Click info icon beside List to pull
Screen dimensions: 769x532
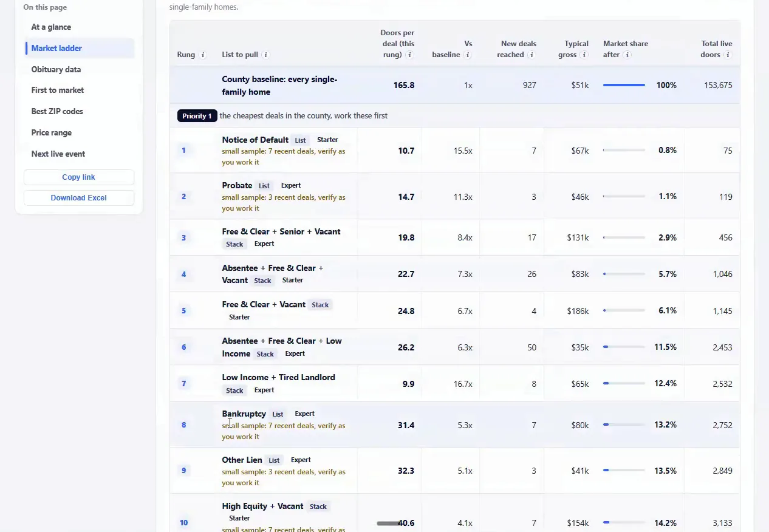266,55
